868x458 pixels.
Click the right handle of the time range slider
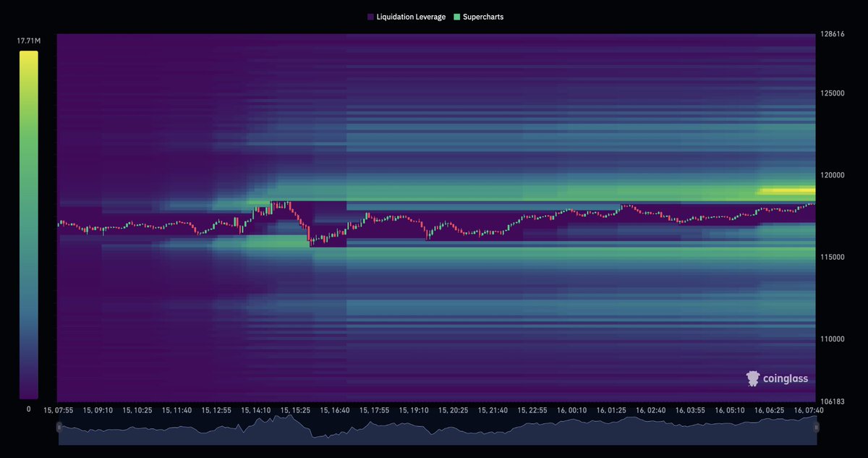(x=817, y=428)
